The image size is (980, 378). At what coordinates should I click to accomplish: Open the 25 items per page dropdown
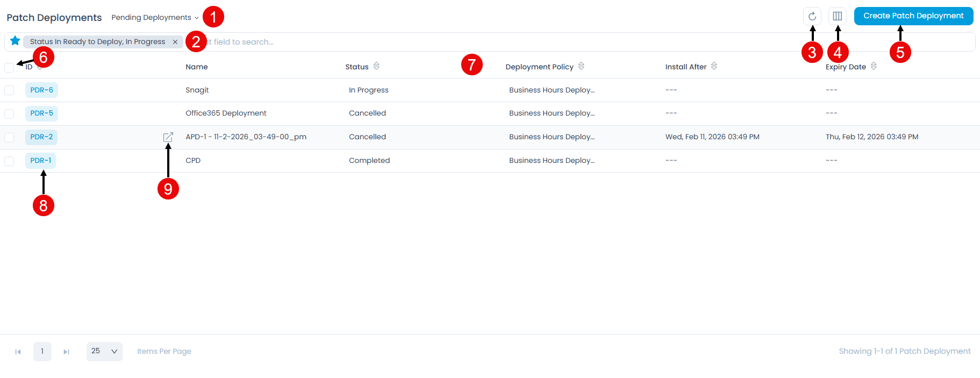104,352
